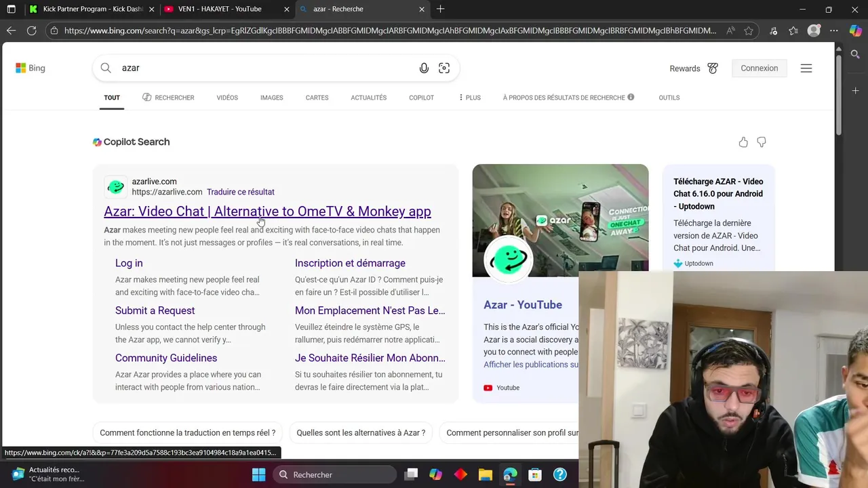Image resolution: width=868 pixels, height=488 pixels.
Task: Click Afficher les publications link
Action: [531, 365]
